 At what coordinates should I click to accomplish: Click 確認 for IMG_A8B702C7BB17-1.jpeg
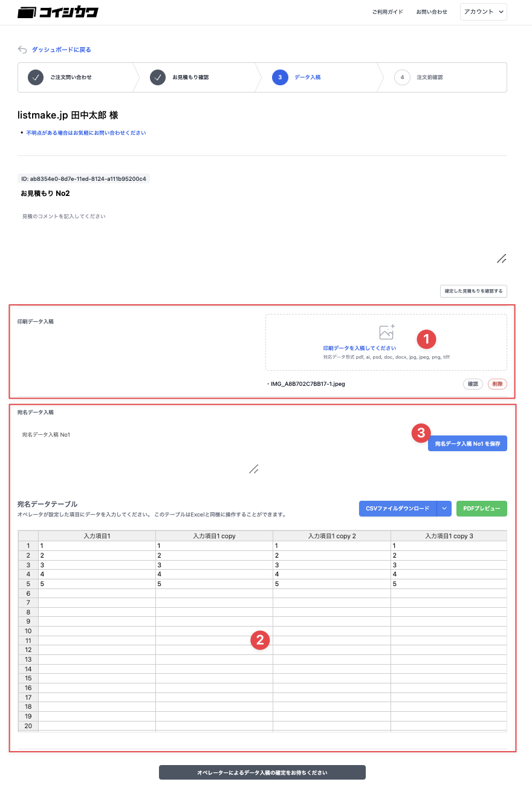473,384
